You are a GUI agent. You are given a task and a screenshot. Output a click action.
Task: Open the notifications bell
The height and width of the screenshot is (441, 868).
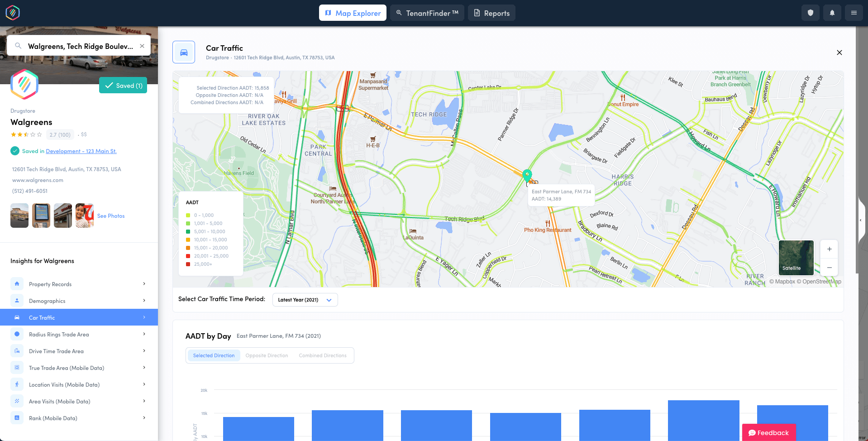coord(832,12)
